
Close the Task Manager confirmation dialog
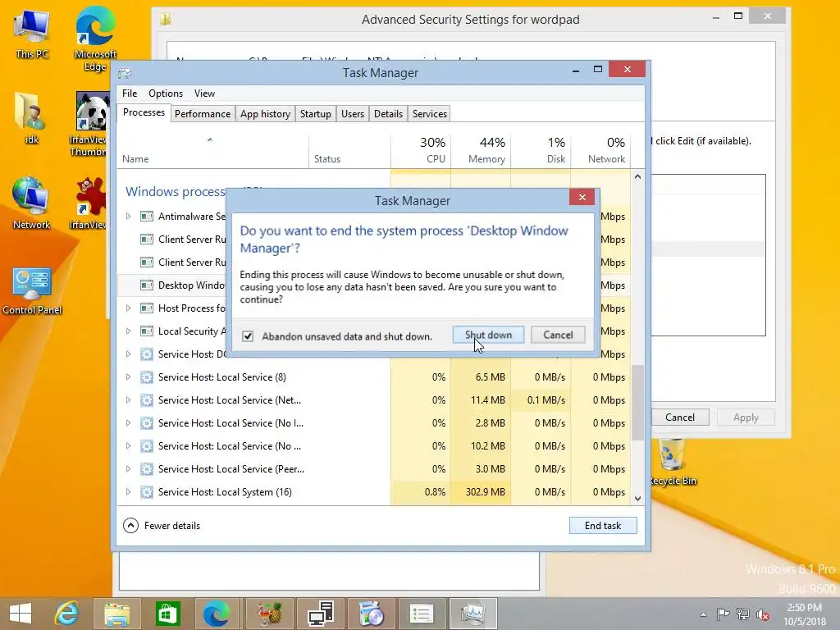click(582, 198)
